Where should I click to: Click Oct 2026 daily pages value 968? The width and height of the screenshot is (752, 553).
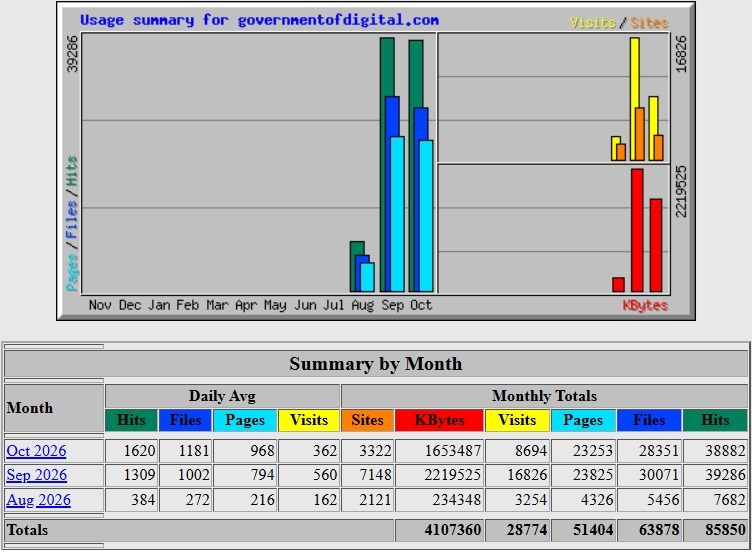(x=262, y=451)
